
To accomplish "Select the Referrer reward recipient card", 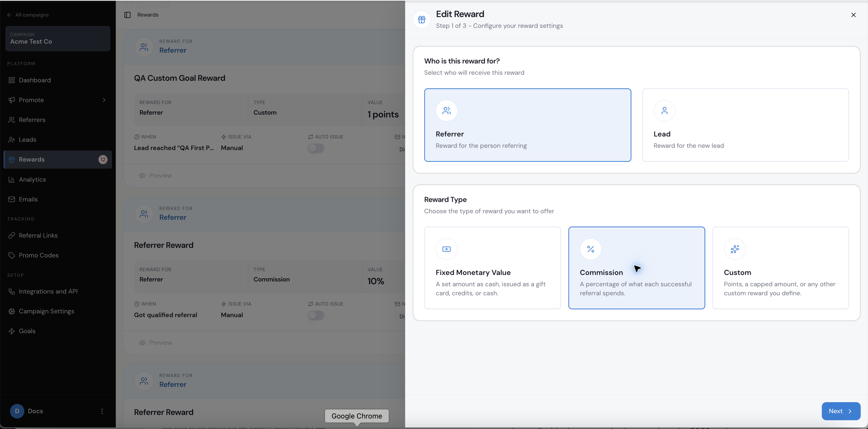I will click(527, 125).
